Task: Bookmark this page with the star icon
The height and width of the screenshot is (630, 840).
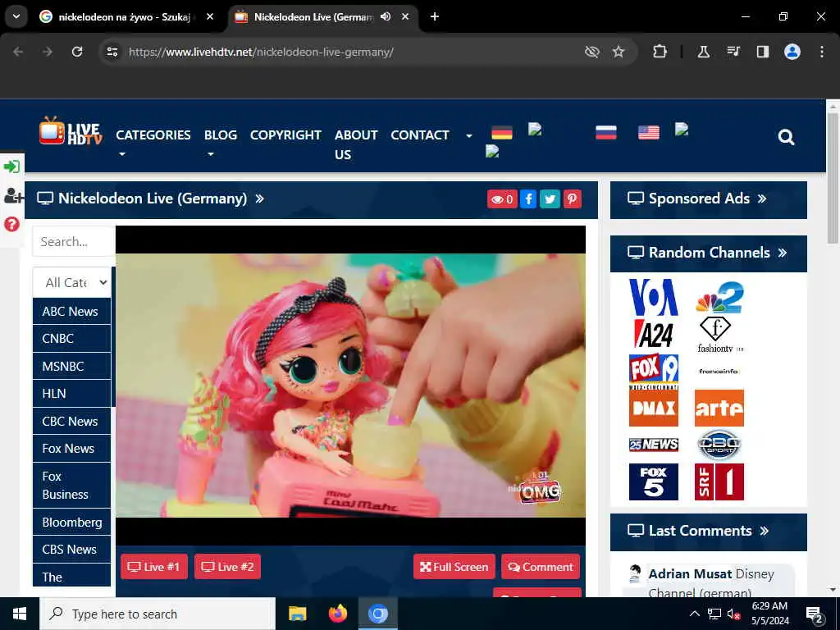Action: [619, 52]
